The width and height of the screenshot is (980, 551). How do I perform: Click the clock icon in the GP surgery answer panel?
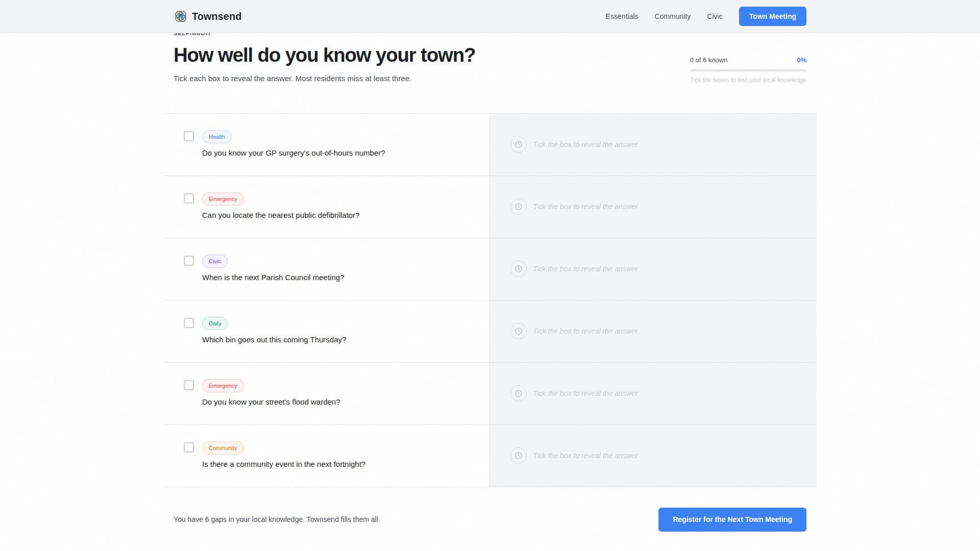(519, 144)
